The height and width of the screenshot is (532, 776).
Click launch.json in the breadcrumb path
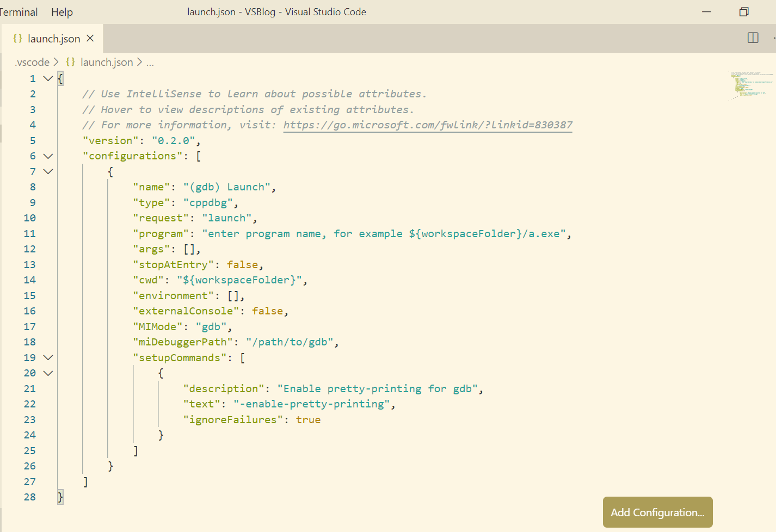[106, 62]
